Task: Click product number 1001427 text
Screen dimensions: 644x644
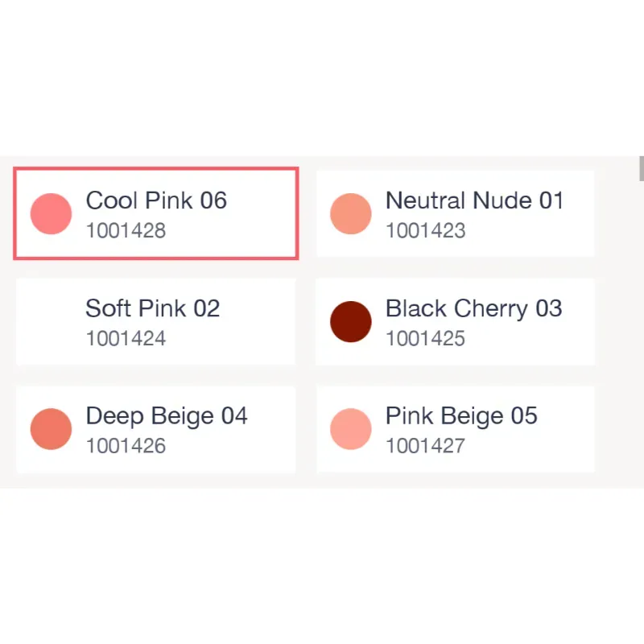Action: 426,446
